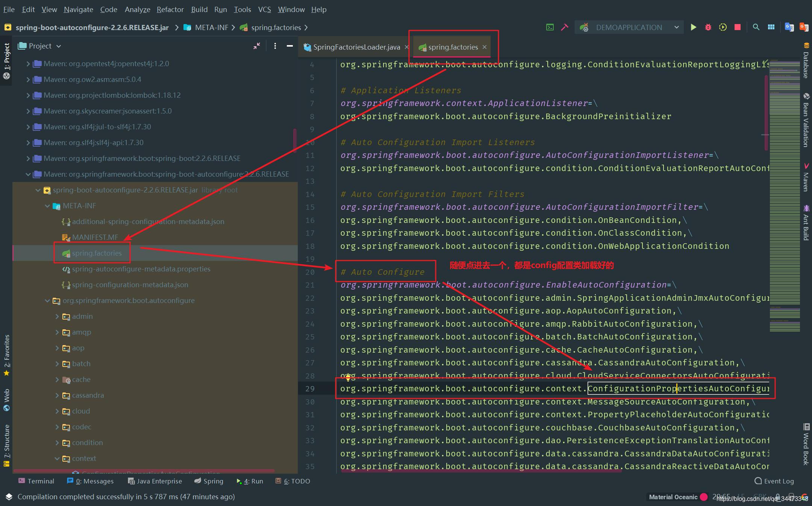Open the DEMOAPPLICATION run configuration dropdown
The image size is (812, 506).
629,27
